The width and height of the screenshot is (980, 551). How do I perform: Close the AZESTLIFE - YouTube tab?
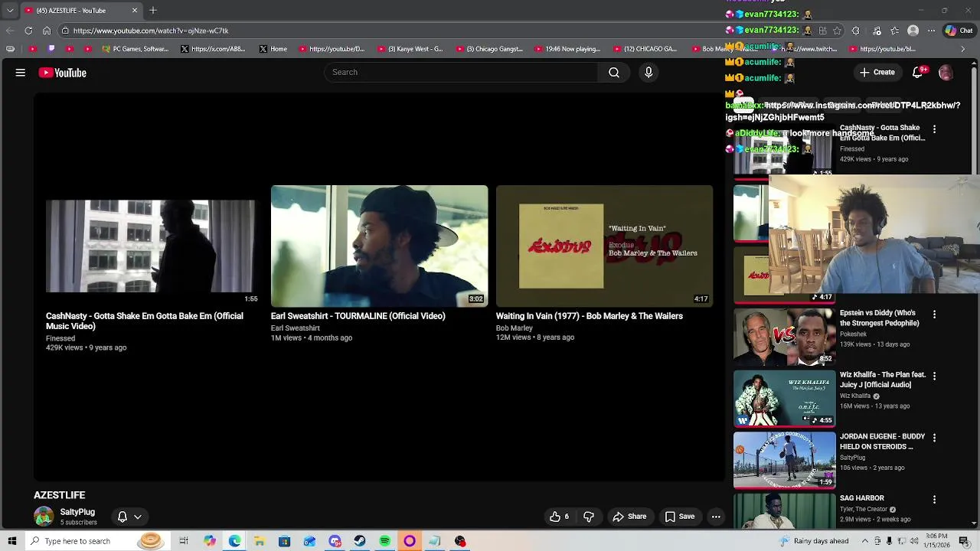pyautogui.click(x=135, y=10)
